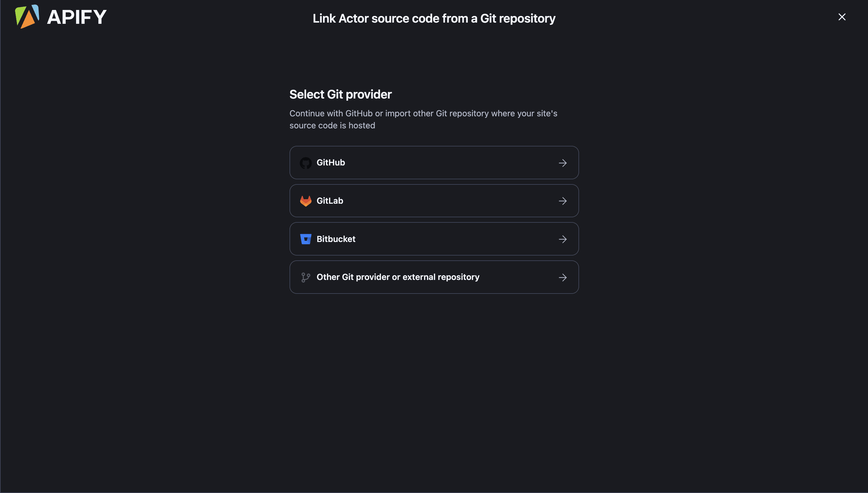The width and height of the screenshot is (868, 493).
Task: Click the APIFY wordmark text
Action: (x=77, y=16)
